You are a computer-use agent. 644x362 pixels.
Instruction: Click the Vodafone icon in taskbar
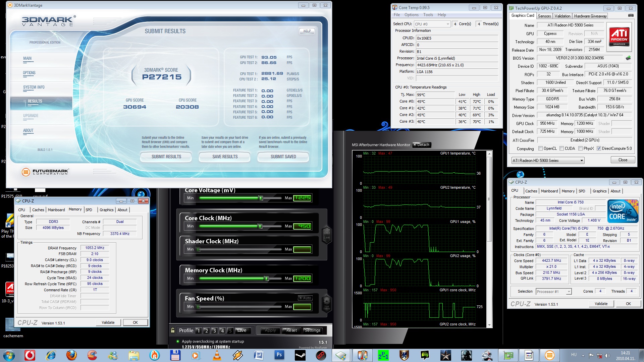click(30, 355)
